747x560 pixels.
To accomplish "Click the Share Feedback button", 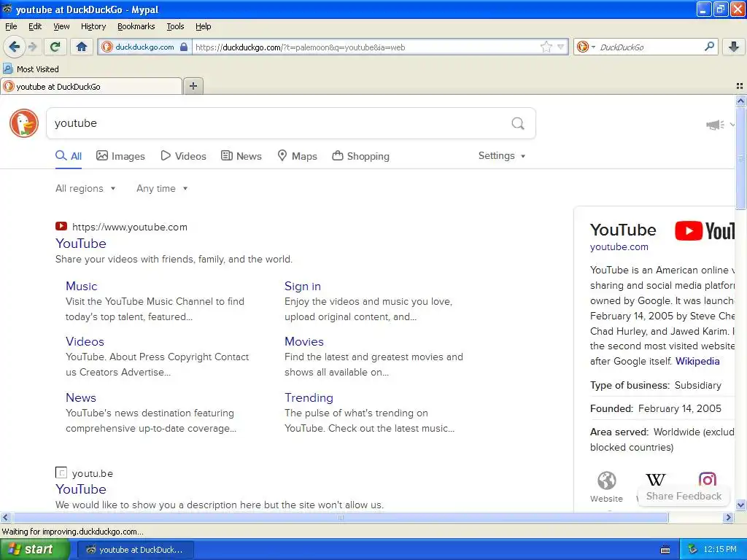I will (x=684, y=496).
